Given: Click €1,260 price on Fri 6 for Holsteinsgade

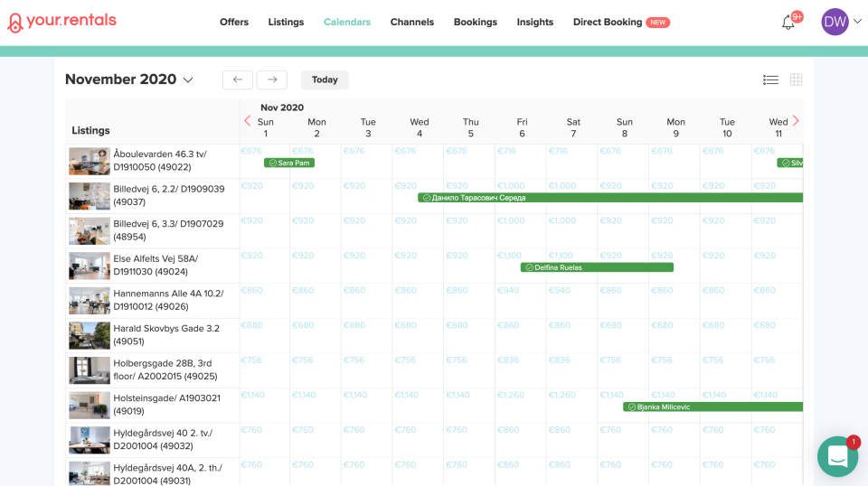Looking at the screenshot, I should (x=510, y=395).
